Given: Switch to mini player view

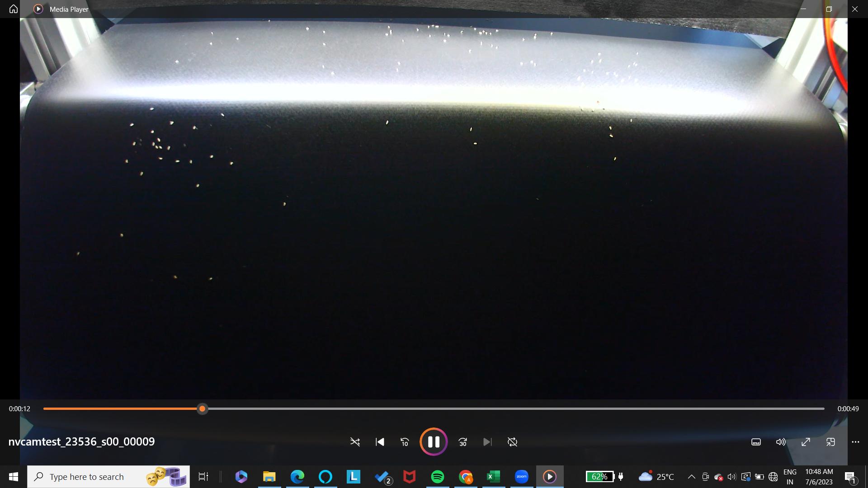Looking at the screenshot, I should coord(830,442).
